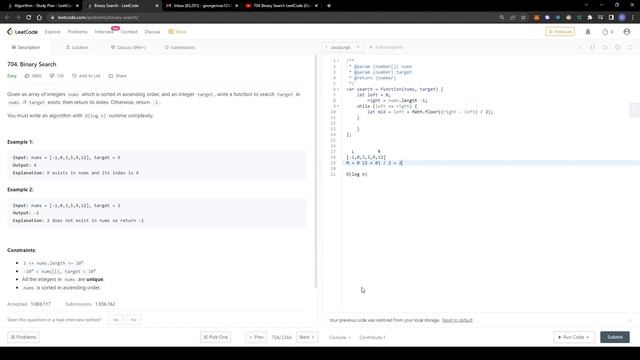Viewport: 640px width, 360px height.
Task: Open the editor settings gear
Action: tap(618, 47)
